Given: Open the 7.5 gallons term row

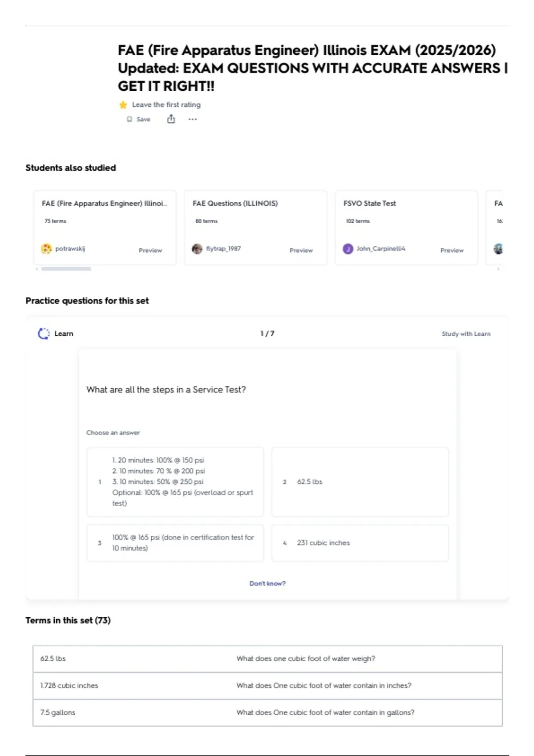Looking at the screenshot, I should 267,712.
